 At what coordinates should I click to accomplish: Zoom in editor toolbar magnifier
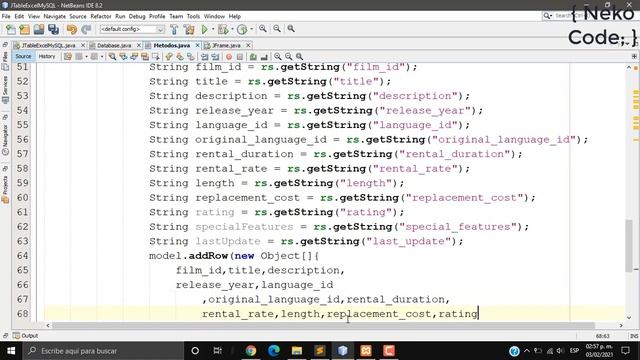[x=278, y=56]
